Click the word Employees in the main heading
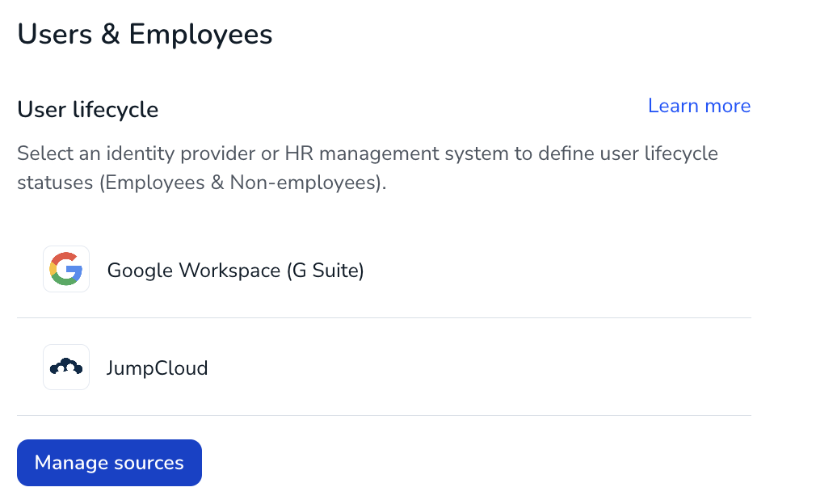816x504 pixels. point(200,36)
